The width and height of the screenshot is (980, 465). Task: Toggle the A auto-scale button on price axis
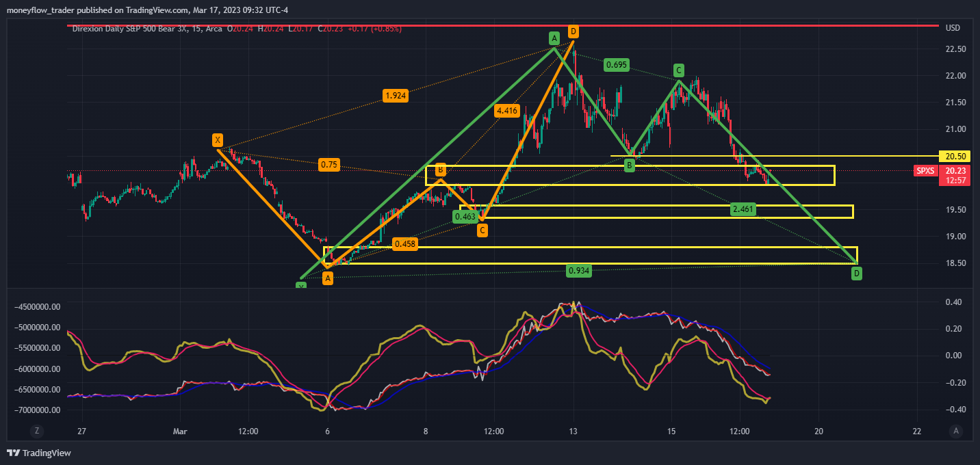coord(955,431)
